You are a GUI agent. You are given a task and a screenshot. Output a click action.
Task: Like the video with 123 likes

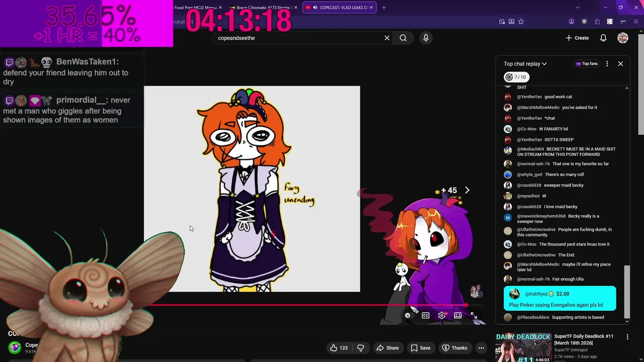(339, 348)
